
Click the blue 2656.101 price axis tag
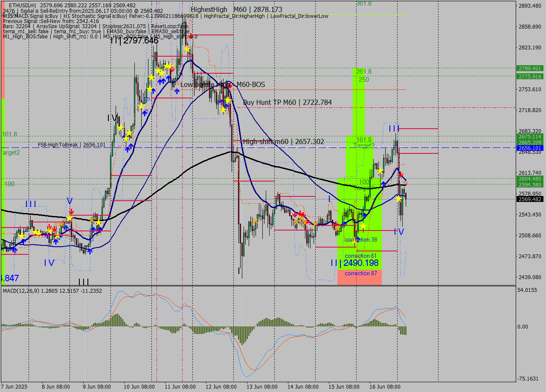[529, 148]
